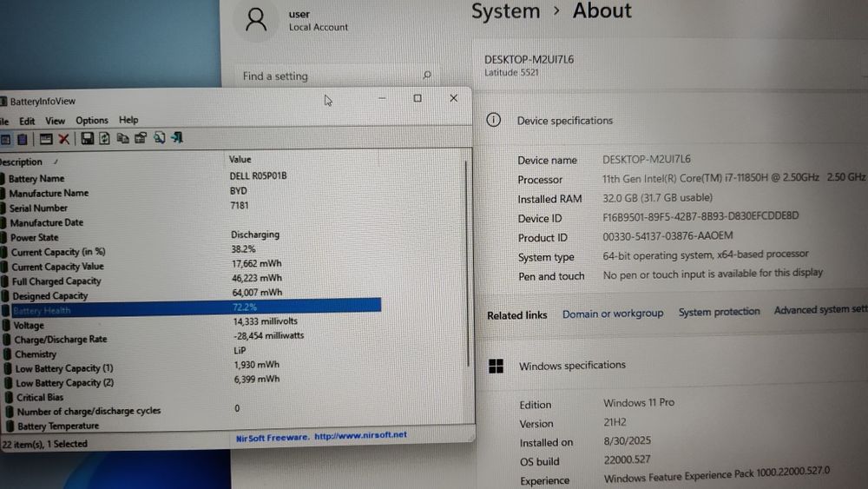Click the Processor value 11th Gen Intel Core i7-11850H
Viewport: 868px width, 489px height.
coord(733,178)
